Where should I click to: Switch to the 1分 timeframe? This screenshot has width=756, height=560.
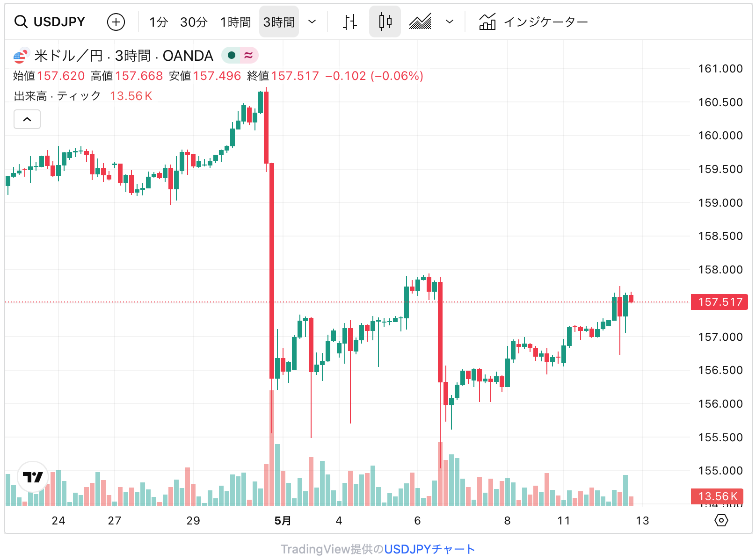point(159,22)
